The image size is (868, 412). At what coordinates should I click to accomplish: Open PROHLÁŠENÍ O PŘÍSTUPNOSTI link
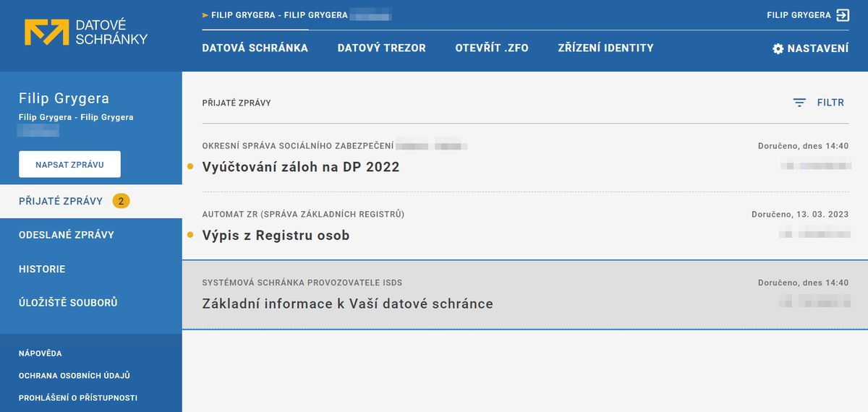tap(78, 398)
